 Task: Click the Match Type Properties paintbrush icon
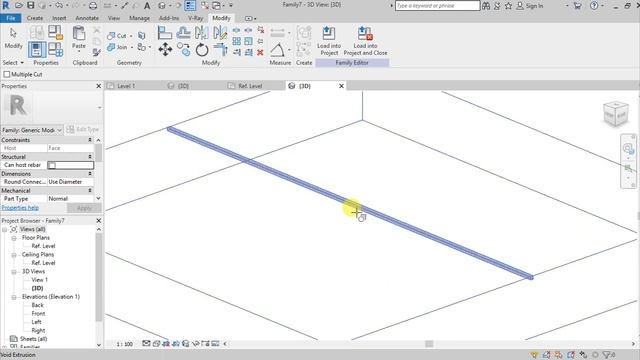96,52
